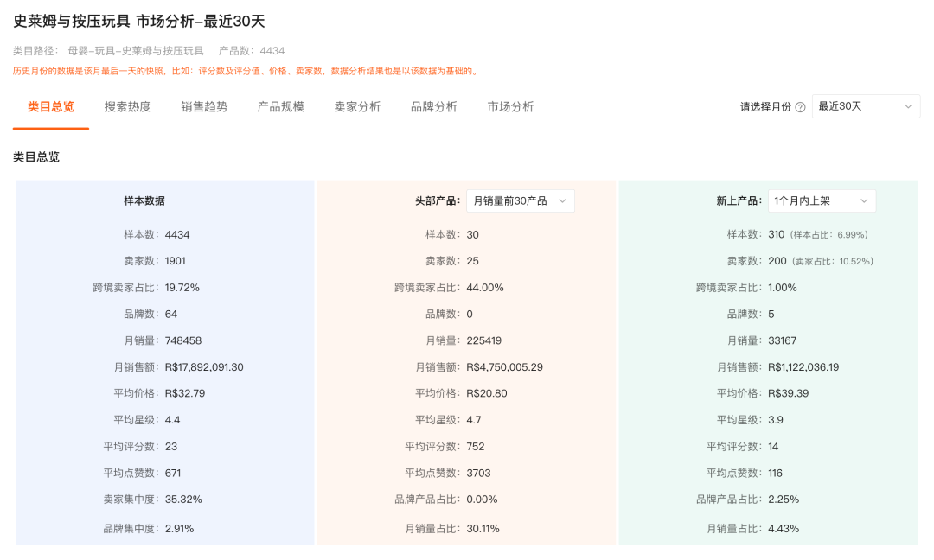Click the help icon next to 请选择月份
The width and height of the screenshot is (934, 560).
click(x=801, y=107)
